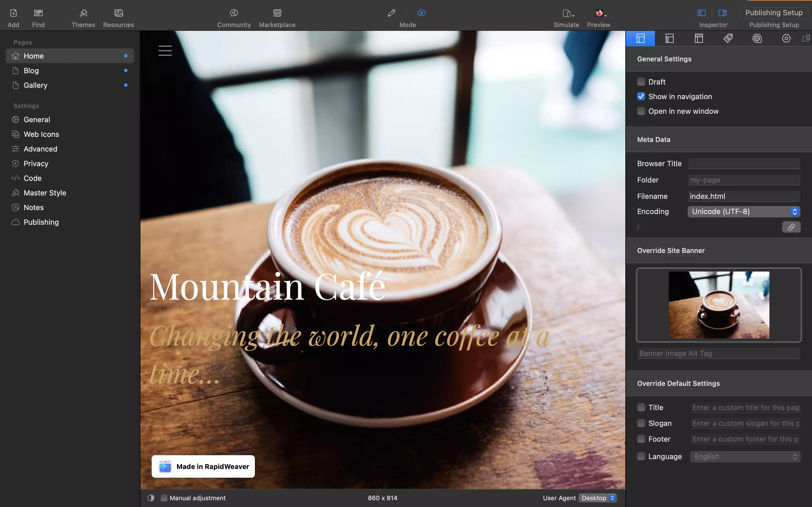Open the Blog page settings
This screenshot has height=507, width=812.
click(x=30, y=70)
